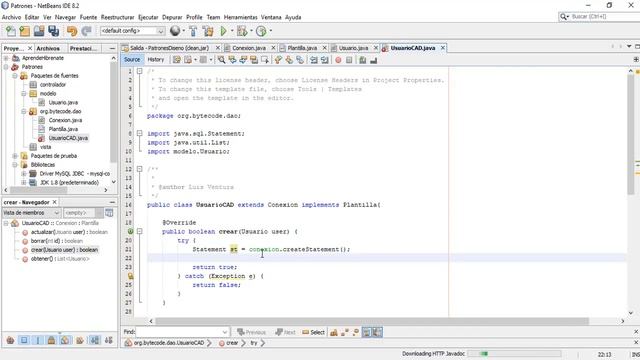Viewport: 640px width, 360px height.
Task: Click the History view button
Action: 156,60
